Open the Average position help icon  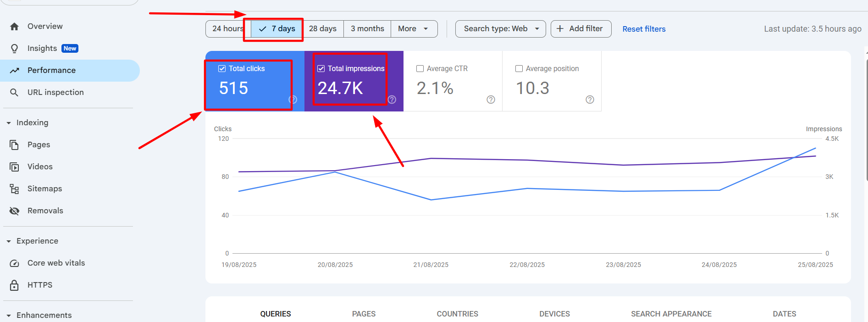590,100
